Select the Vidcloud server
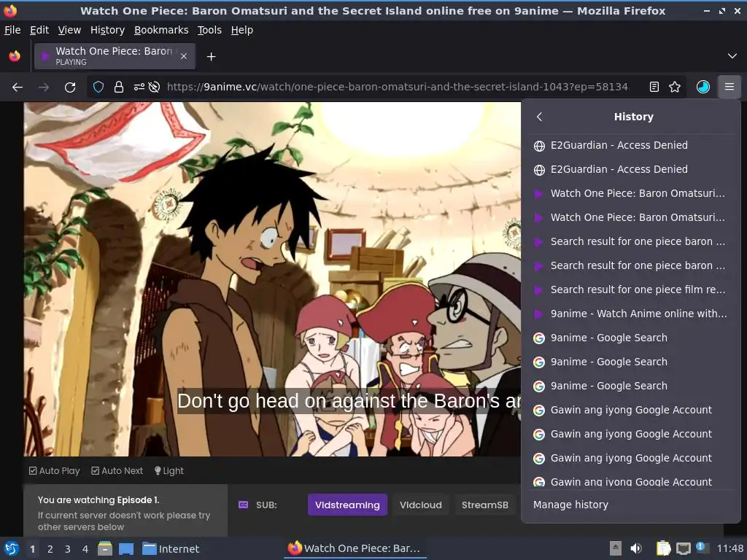Viewport: 747px width, 560px height. [421, 505]
